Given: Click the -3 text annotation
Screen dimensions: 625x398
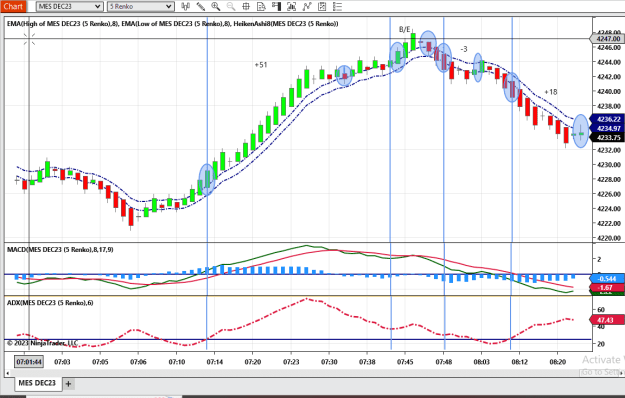Looking at the screenshot, I should click(464, 49).
